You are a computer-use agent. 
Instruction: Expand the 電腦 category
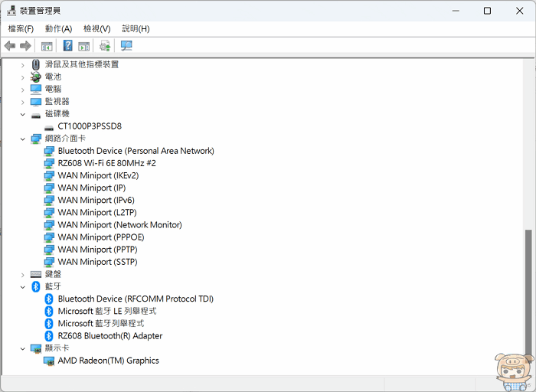coord(22,90)
